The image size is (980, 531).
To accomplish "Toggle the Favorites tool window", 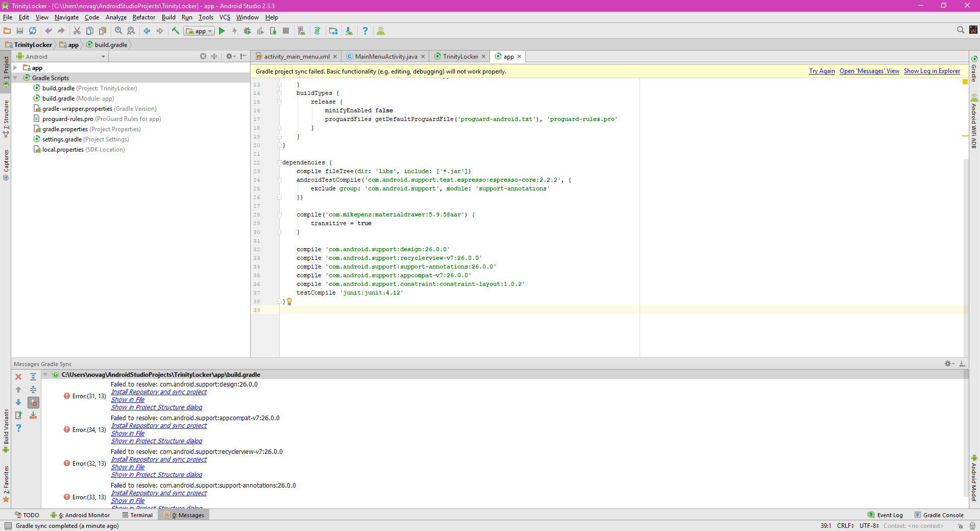I will [6, 484].
